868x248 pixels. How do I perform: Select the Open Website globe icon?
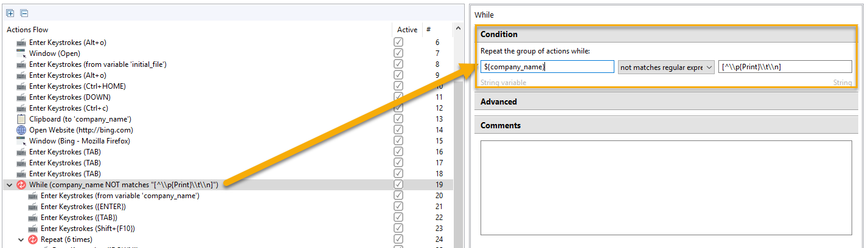pos(21,130)
